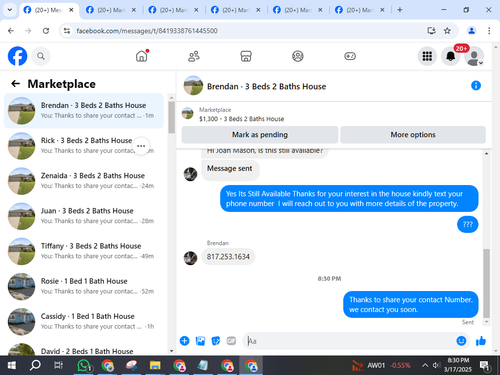Open the Rosie 1 Bed 1 Bath conversation
The image size is (500, 375).
click(84, 286)
